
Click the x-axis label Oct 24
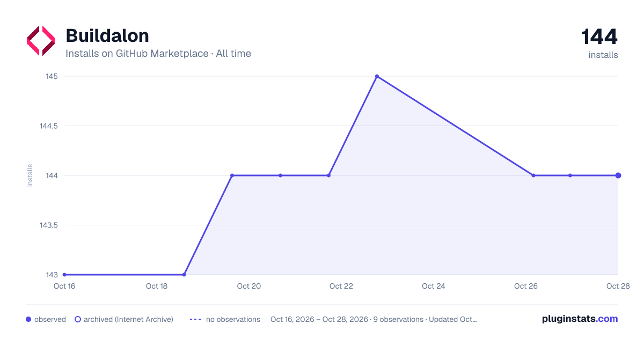pyautogui.click(x=434, y=286)
